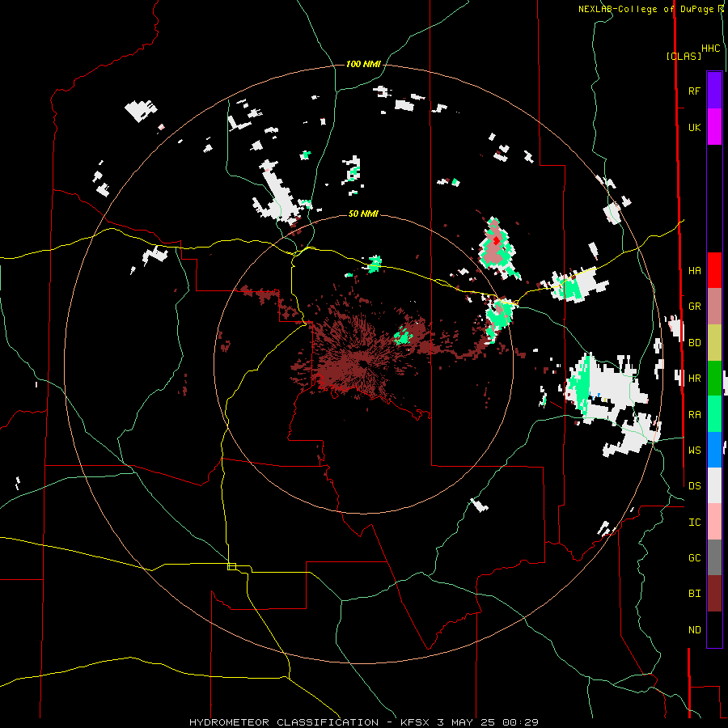Click the HR heavy rain green swatch
Viewport: 728px width, 728px height.
714,379
